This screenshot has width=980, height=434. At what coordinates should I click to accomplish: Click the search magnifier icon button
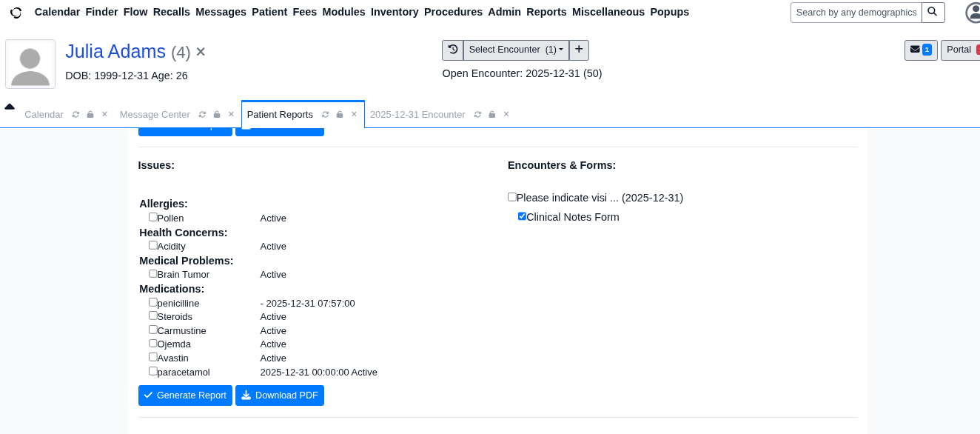pos(933,12)
